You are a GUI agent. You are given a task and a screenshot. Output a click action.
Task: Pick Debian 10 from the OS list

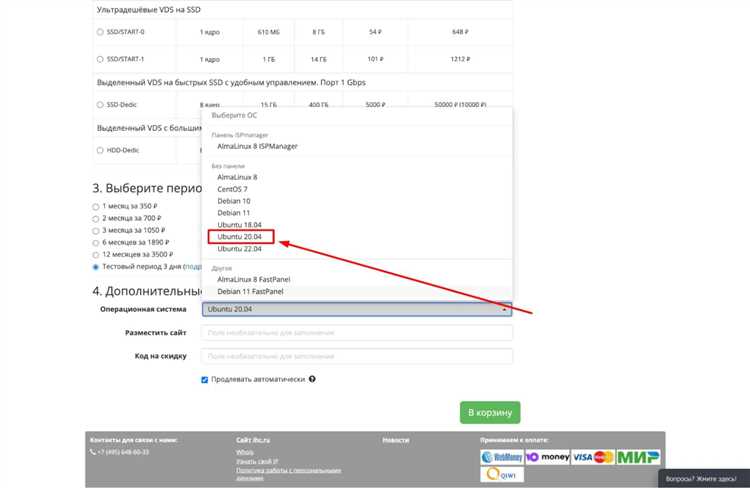234,201
